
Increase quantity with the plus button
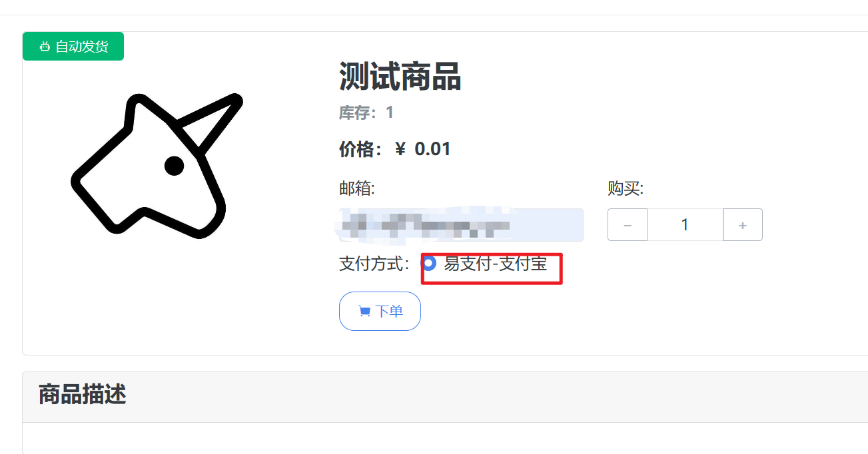click(743, 225)
